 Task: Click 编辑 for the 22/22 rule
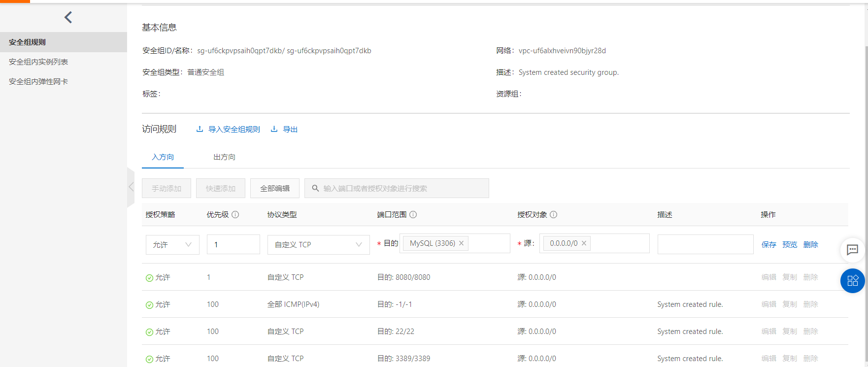click(768, 332)
